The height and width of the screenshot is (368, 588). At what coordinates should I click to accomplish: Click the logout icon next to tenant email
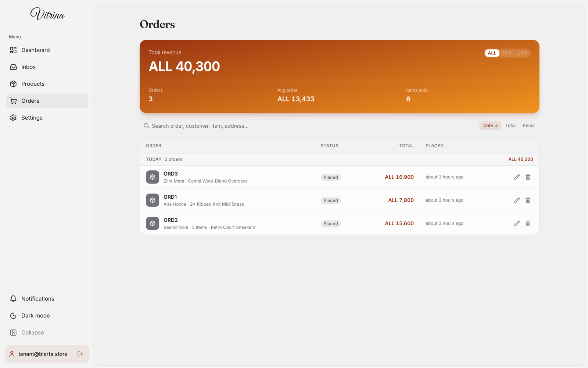(80, 354)
